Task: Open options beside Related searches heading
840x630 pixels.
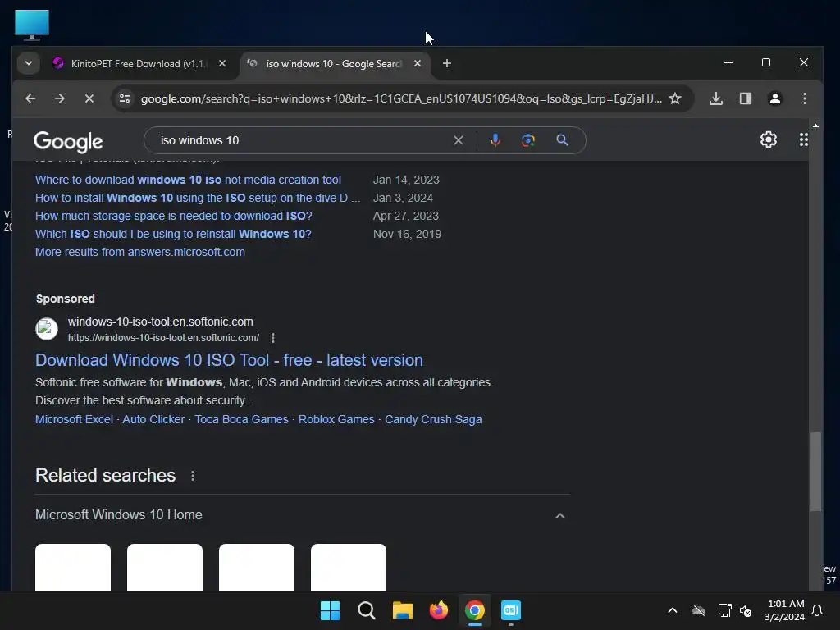Action: 193,476
